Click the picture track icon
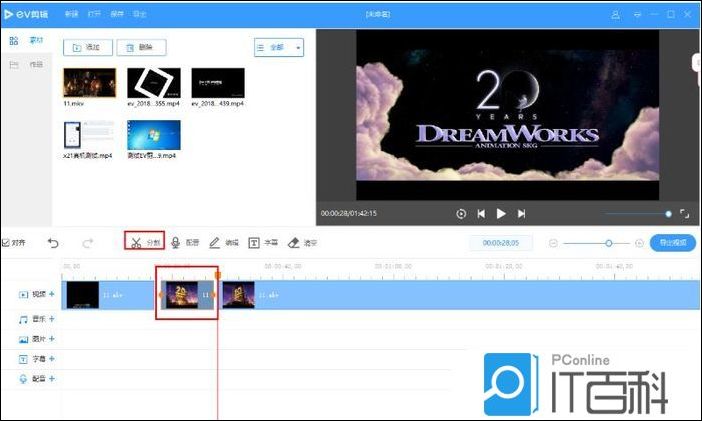 point(23,339)
